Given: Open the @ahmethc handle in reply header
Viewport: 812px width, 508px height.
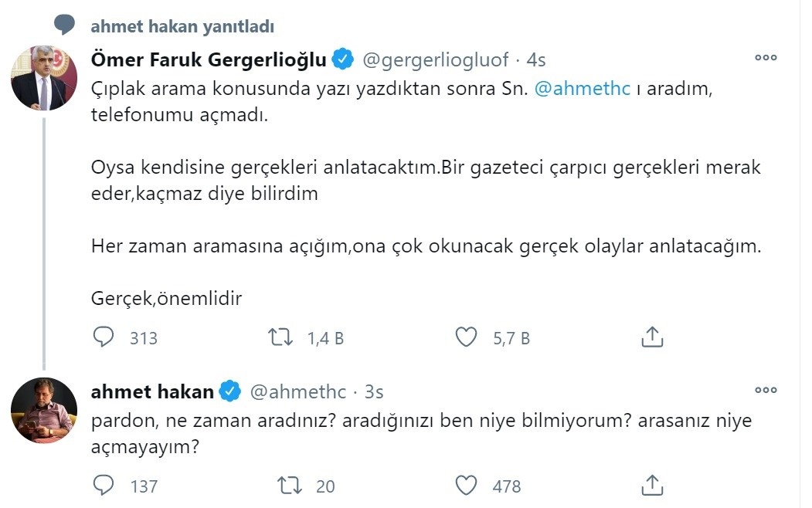Looking at the screenshot, I should coord(297,391).
